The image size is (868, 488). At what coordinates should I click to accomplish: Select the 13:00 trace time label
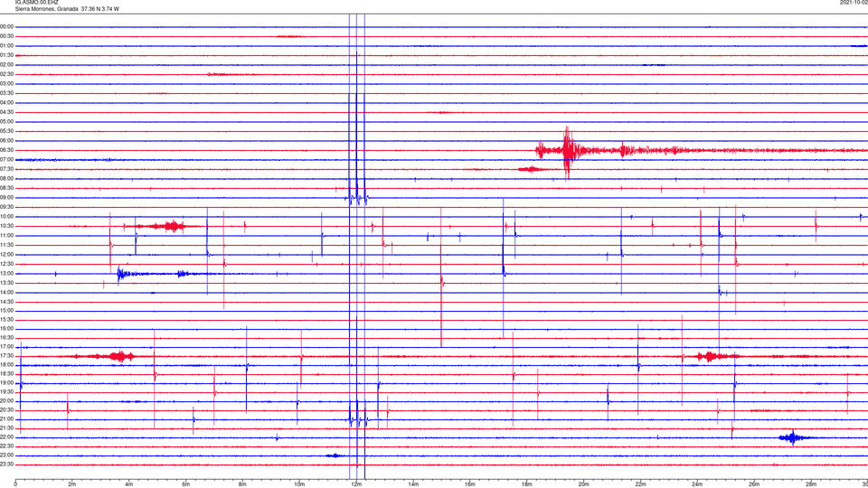pos(7,273)
